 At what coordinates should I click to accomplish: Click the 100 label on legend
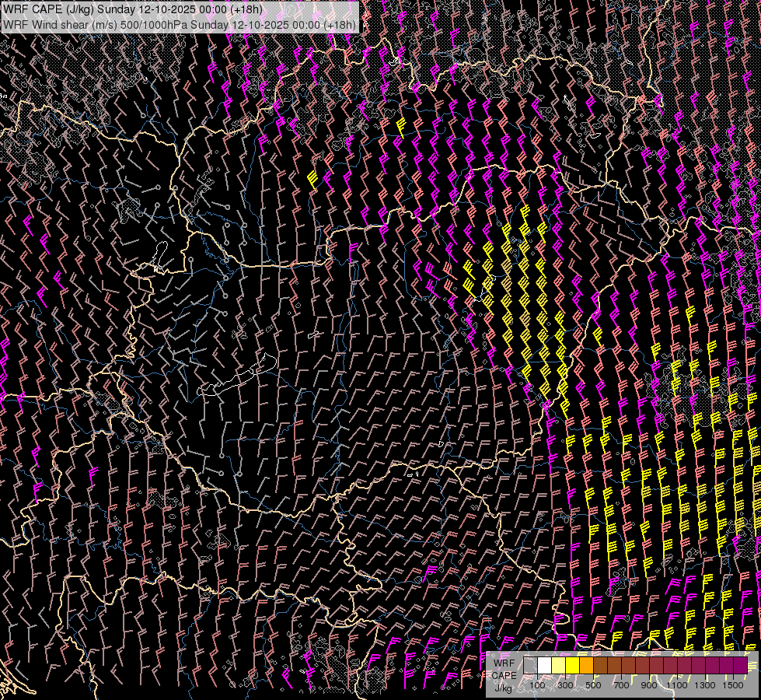click(537, 686)
